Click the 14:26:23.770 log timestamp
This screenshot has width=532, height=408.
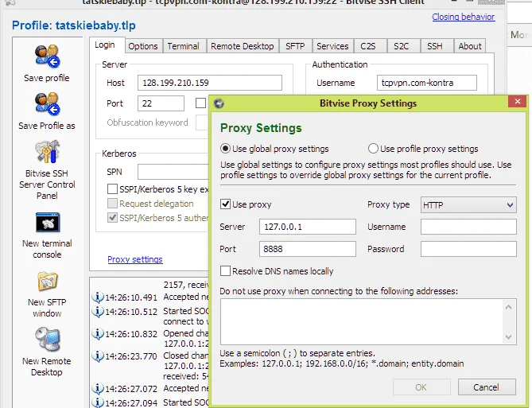tap(131, 356)
